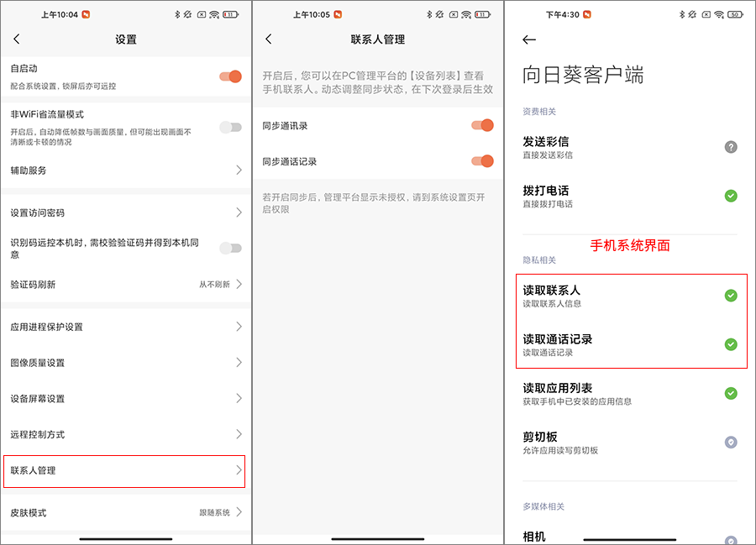Tap back arrow on 向日葵客户端 permissions screen

pyautogui.click(x=529, y=39)
